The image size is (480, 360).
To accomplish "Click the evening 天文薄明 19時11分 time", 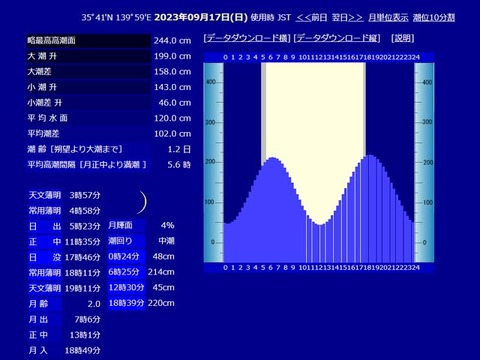I will click(x=82, y=288).
